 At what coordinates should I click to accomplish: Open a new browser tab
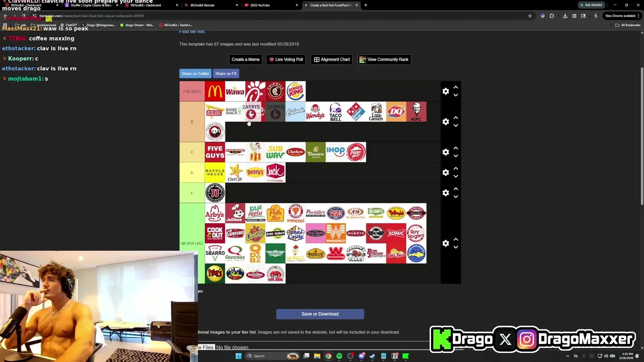tap(366, 5)
